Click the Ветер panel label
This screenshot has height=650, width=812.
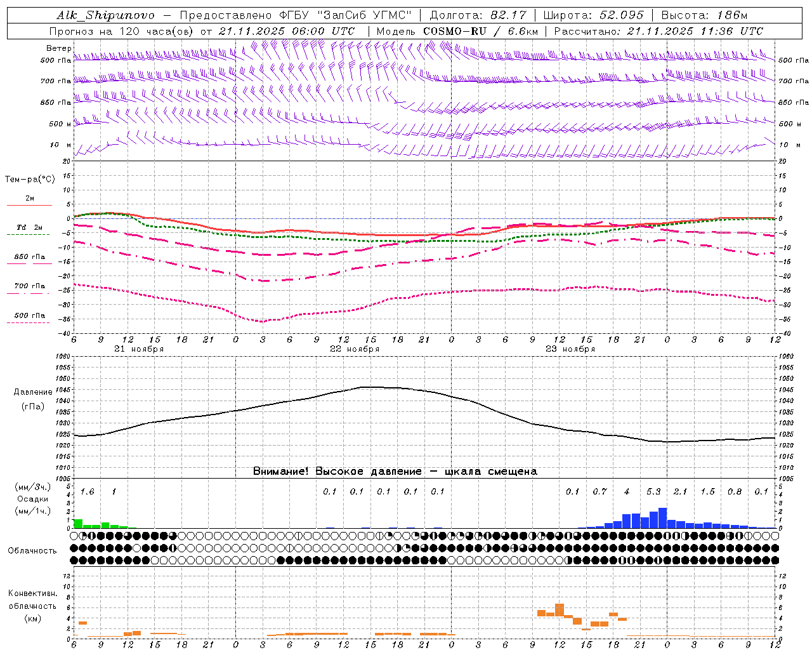point(58,48)
